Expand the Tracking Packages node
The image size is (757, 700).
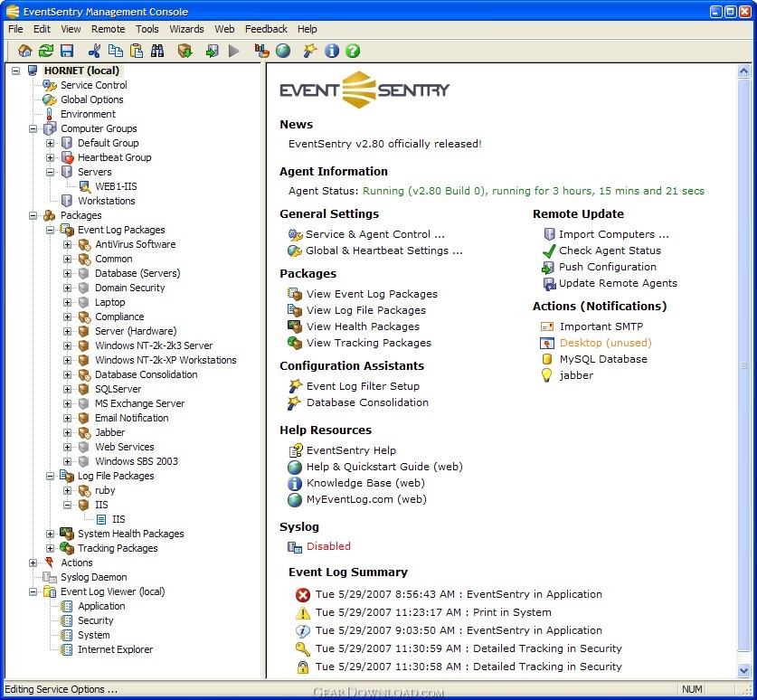(51, 548)
